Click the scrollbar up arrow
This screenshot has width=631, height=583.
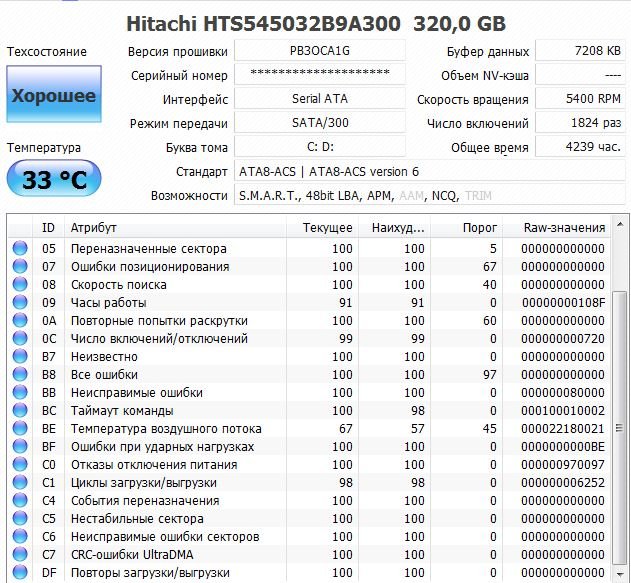pos(620,224)
